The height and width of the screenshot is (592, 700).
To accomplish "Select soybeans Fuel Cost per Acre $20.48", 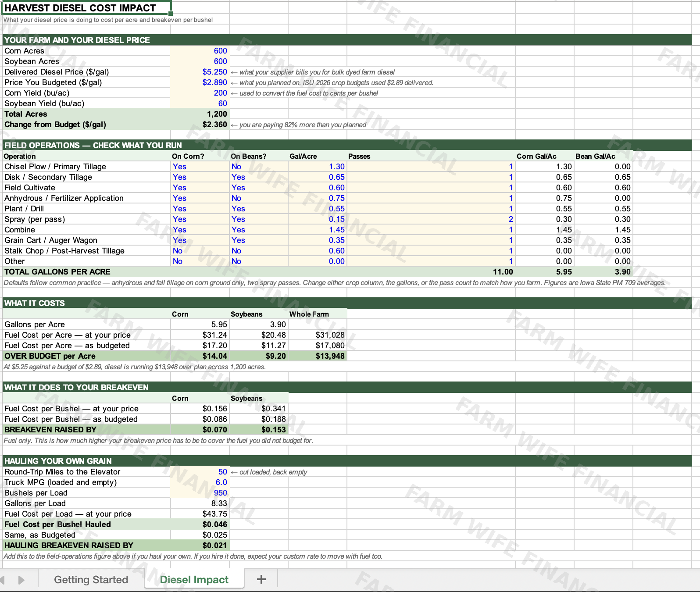I will (259, 335).
